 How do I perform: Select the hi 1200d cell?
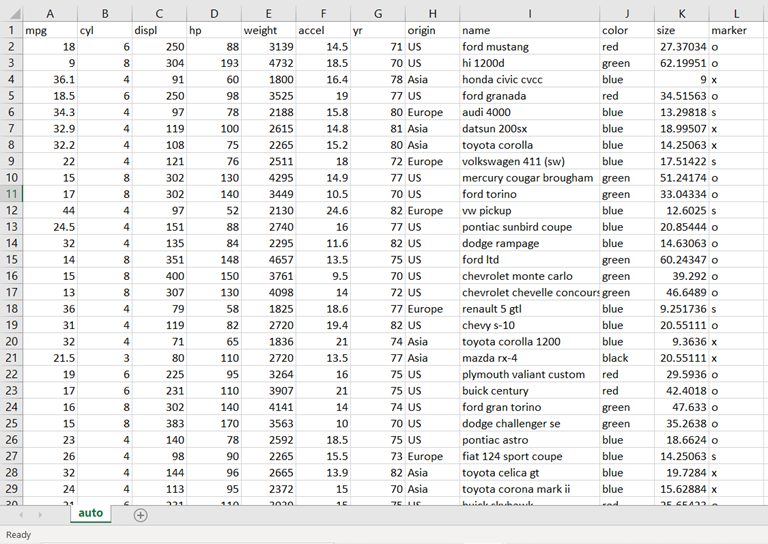click(529, 63)
